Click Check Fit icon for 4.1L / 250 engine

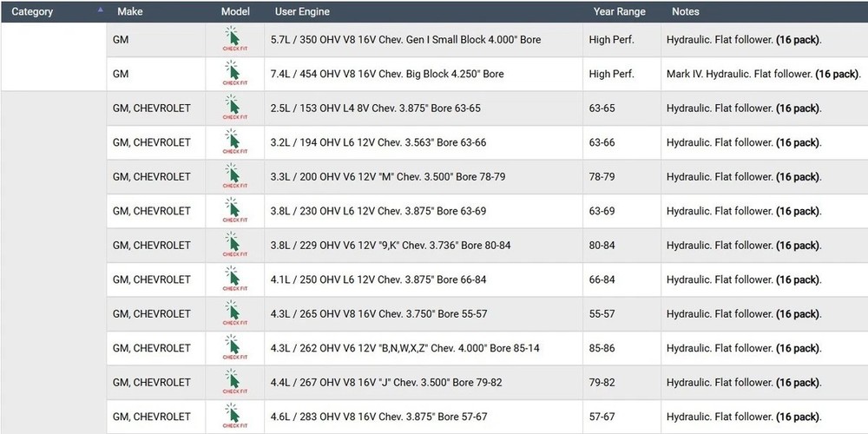click(x=232, y=279)
